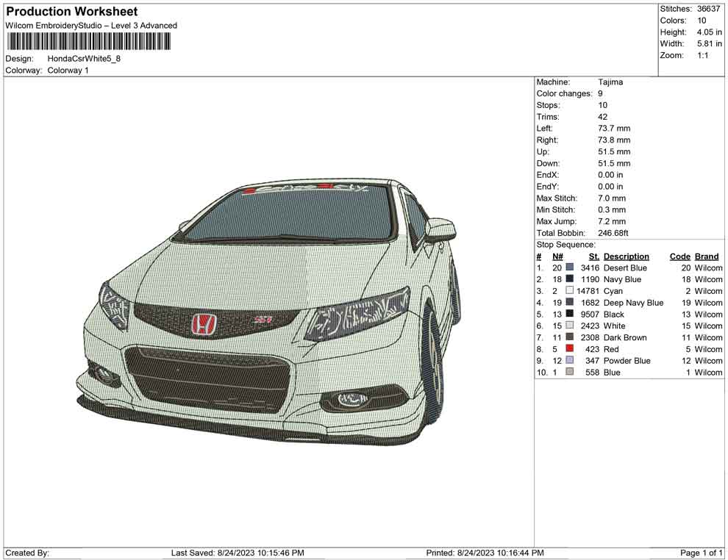Image resolution: width=728 pixels, height=560 pixels.
Task: Click the red Honda H emblem
Action: click(203, 325)
